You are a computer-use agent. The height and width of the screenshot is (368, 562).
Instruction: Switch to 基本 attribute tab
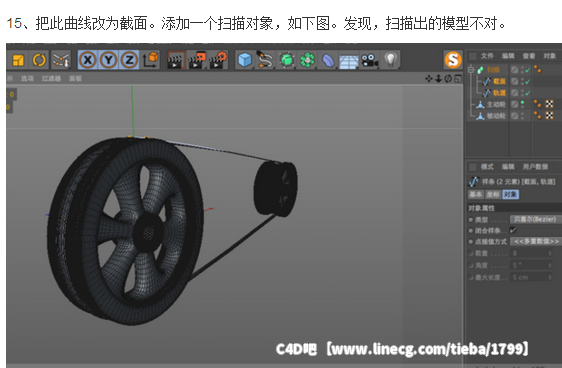pos(476,194)
